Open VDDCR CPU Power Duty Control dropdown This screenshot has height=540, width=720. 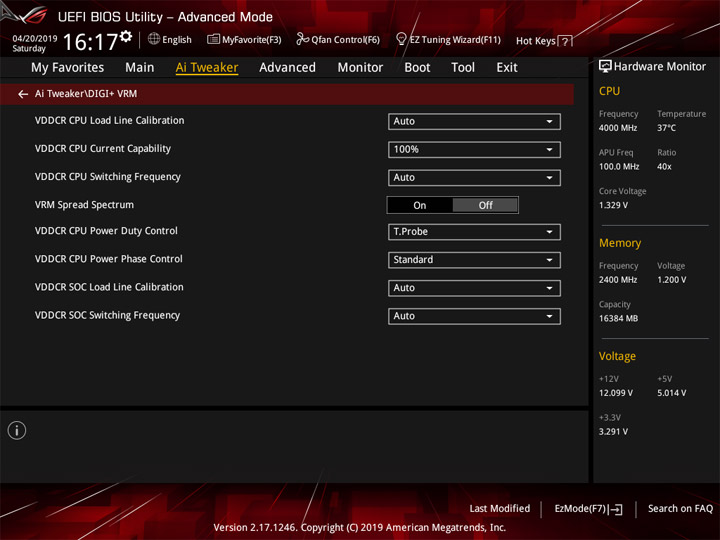click(474, 232)
